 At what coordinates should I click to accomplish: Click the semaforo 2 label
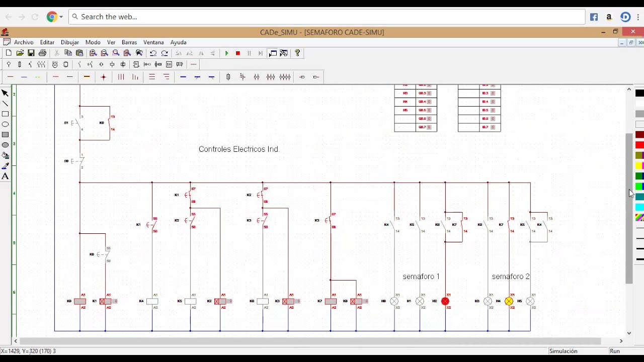511,277
